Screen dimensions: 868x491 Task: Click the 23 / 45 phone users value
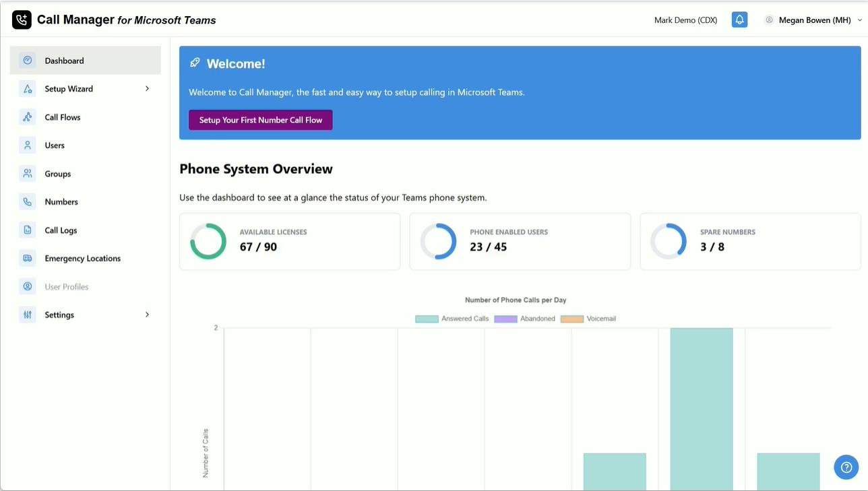[x=489, y=247]
